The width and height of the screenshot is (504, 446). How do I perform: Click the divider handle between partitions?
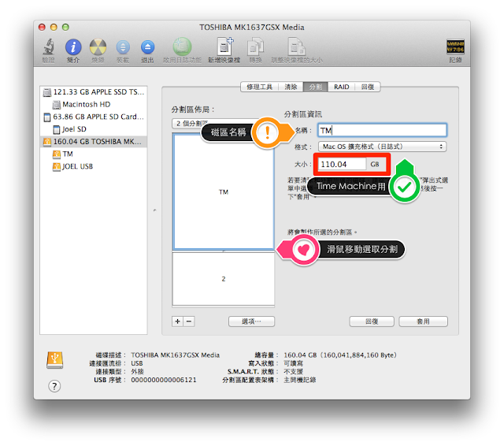point(224,251)
